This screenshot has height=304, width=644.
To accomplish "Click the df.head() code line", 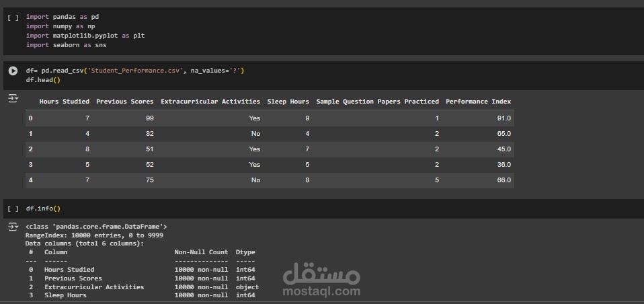I will click(43, 80).
